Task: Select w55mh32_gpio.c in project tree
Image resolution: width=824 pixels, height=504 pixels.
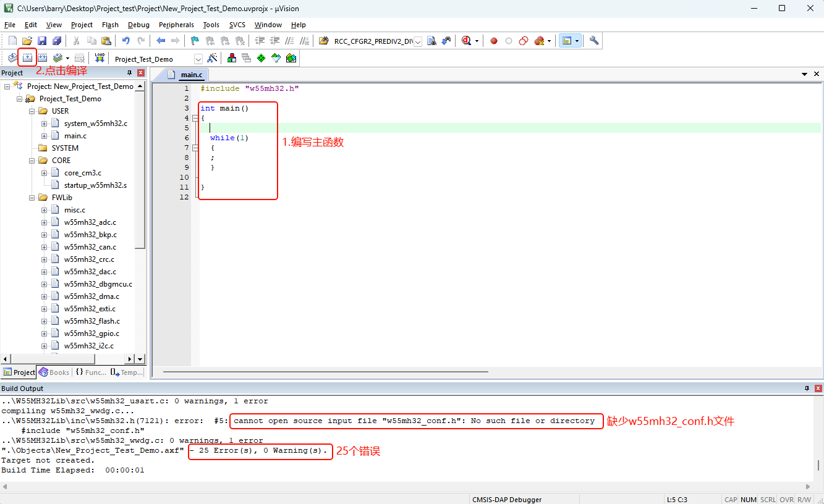Action: point(91,334)
